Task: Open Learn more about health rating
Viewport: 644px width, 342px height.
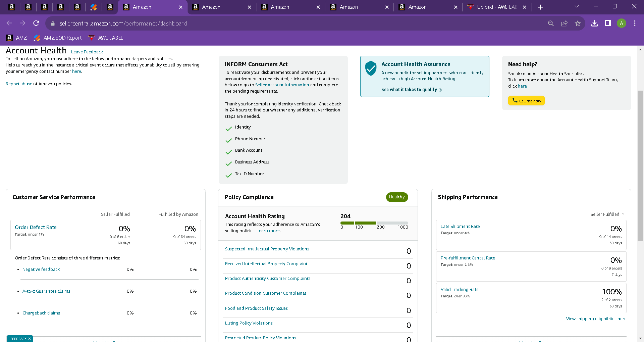Action: (x=268, y=231)
